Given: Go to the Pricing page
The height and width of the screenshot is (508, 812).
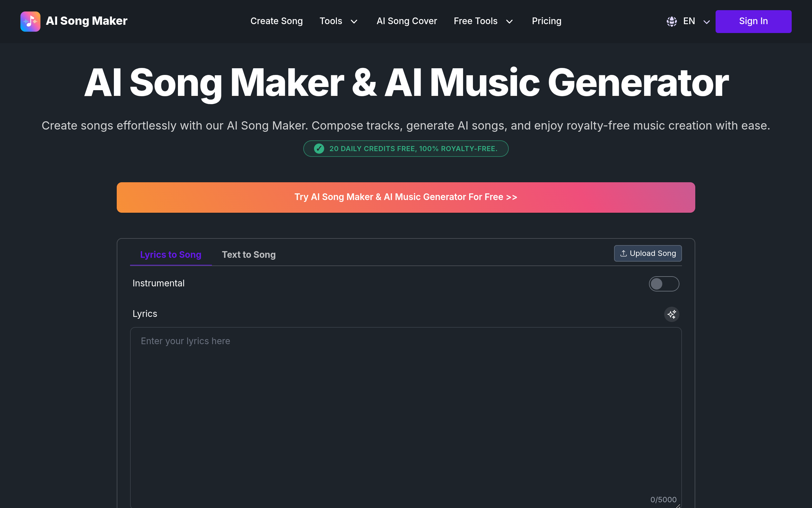Looking at the screenshot, I should (547, 21).
